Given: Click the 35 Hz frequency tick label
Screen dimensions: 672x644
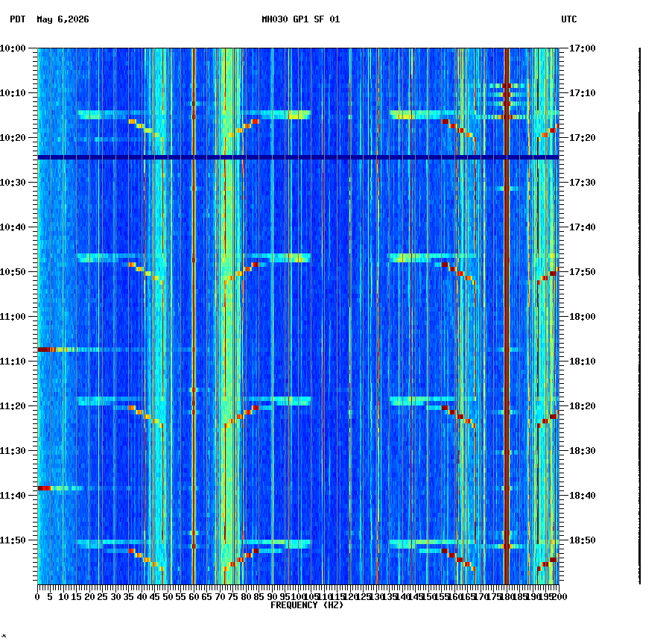Looking at the screenshot, I should click(x=129, y=597).
